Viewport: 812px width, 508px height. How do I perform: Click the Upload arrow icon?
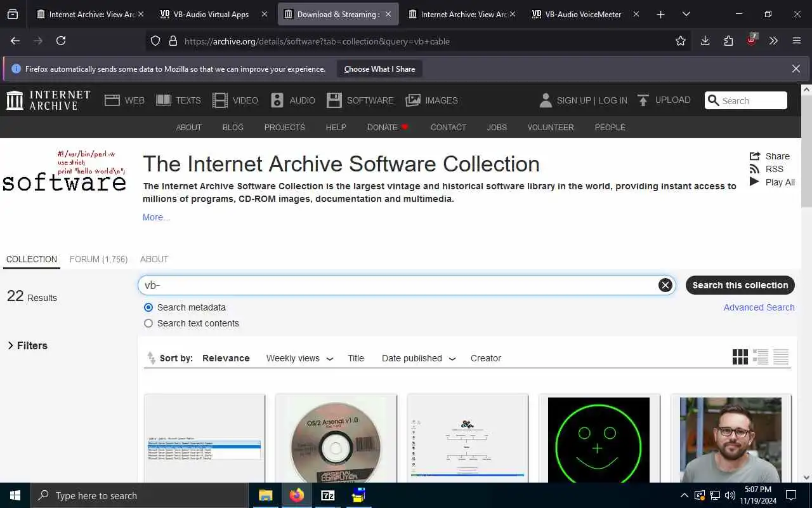[643, 100]
